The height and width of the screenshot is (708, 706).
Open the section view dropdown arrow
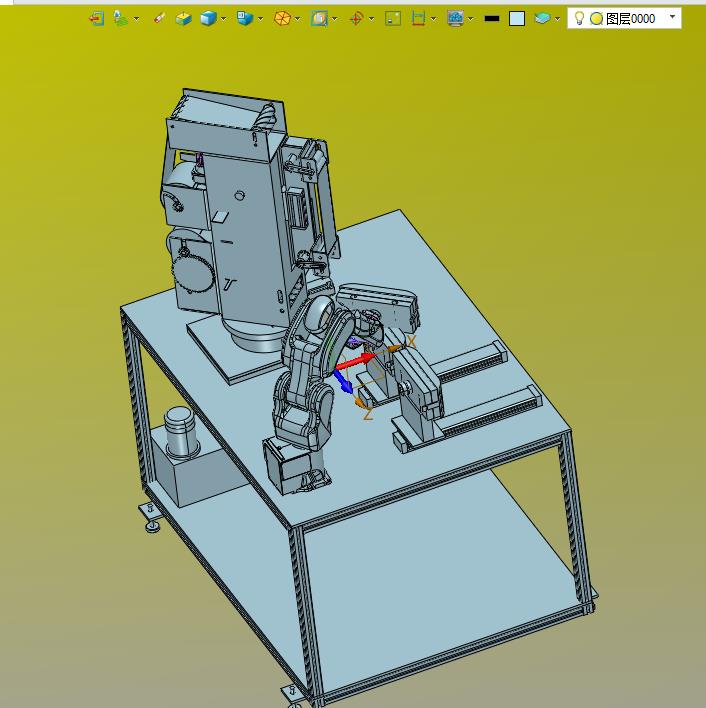tap(334, 19)
